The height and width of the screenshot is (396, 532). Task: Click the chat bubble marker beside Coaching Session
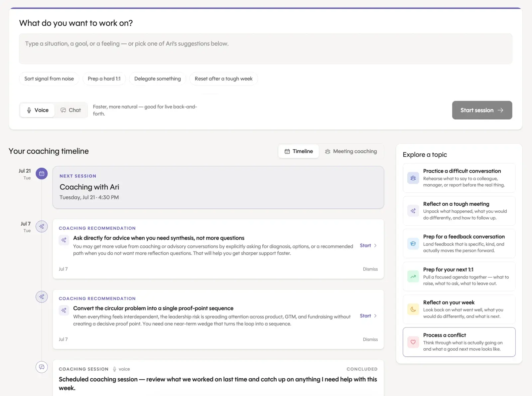coord(42,367)
